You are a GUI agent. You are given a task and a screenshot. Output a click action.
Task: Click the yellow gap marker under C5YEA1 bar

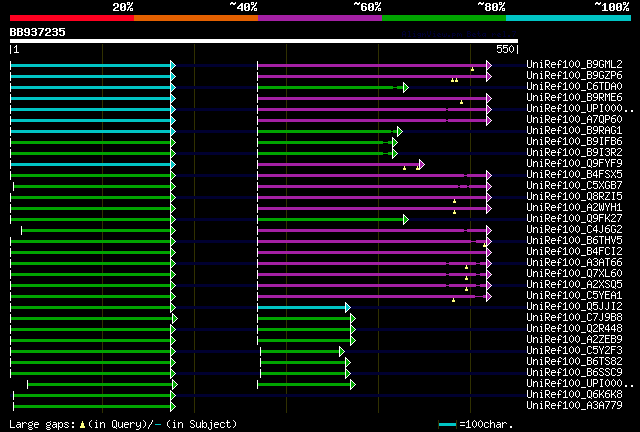coord(453,300)
